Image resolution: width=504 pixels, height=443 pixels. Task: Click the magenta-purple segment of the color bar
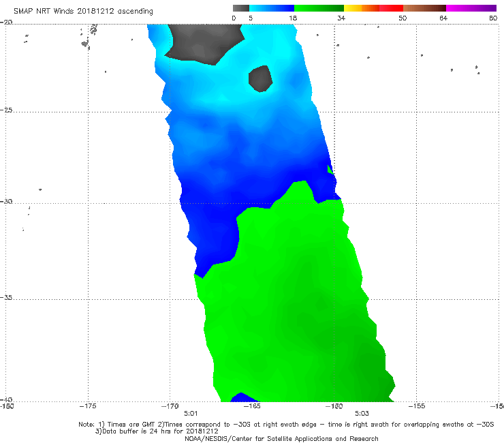click(x=471, y=8)
